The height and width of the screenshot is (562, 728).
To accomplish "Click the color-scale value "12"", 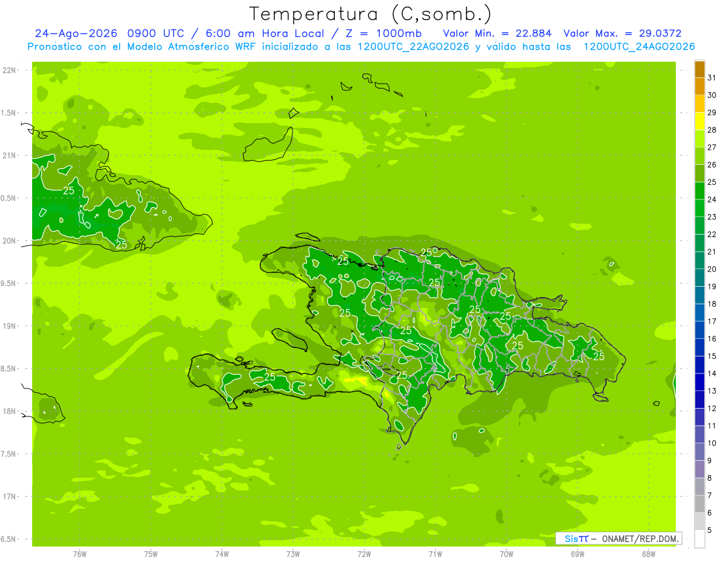I will coord(712,409).
